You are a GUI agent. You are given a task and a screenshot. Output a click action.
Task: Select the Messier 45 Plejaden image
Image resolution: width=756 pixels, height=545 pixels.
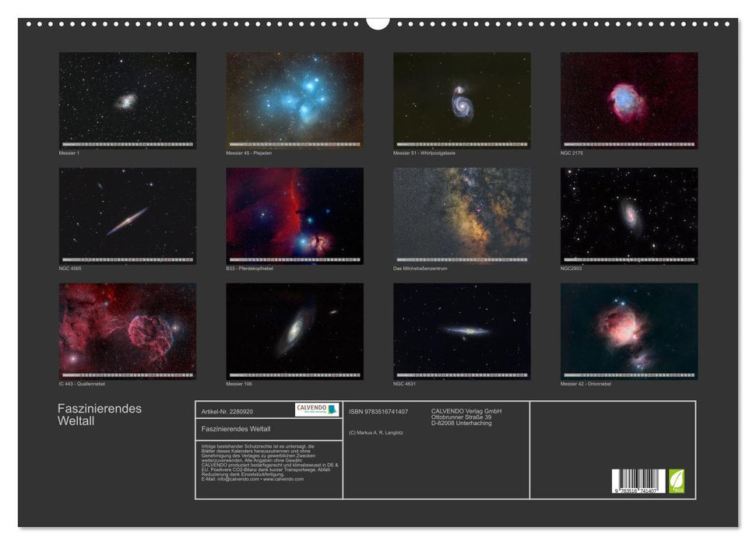[294, 100]
